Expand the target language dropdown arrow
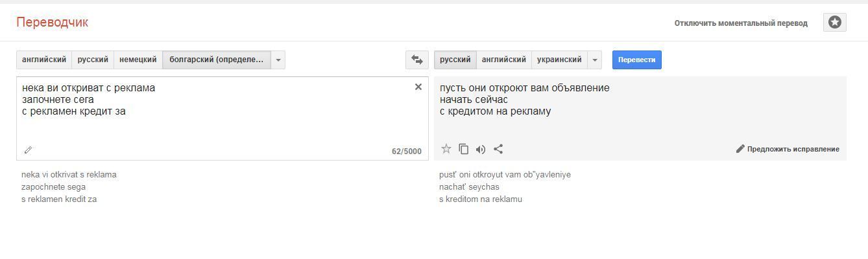Screen dimensions: 868x259 tap(594, 60)
